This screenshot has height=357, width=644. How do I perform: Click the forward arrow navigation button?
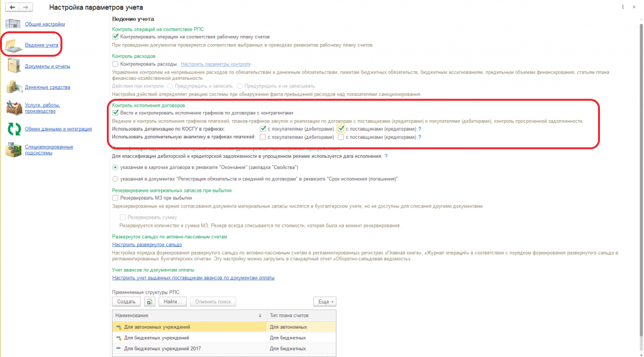26,8
